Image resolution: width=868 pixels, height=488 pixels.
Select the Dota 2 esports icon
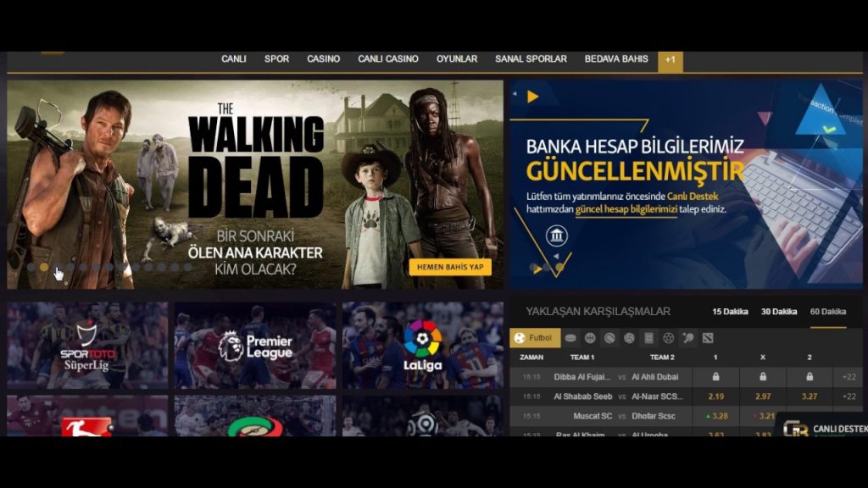pos(708,338)
